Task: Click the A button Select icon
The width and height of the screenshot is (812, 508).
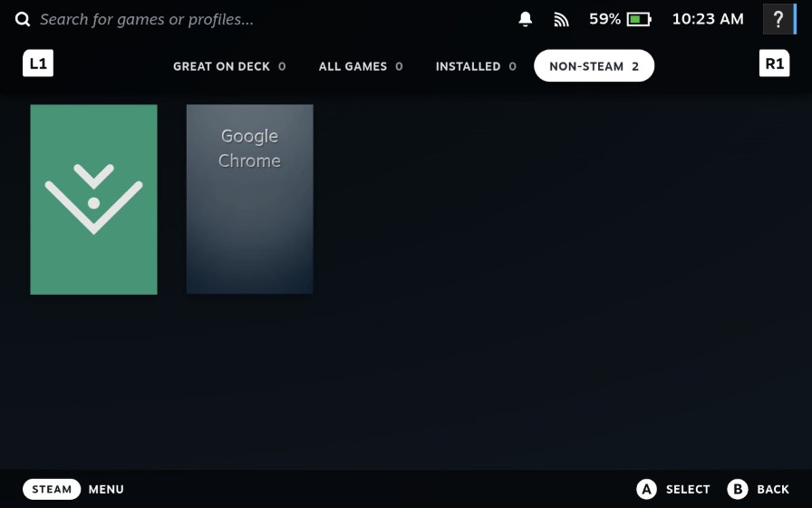Action: click(646, 489)
